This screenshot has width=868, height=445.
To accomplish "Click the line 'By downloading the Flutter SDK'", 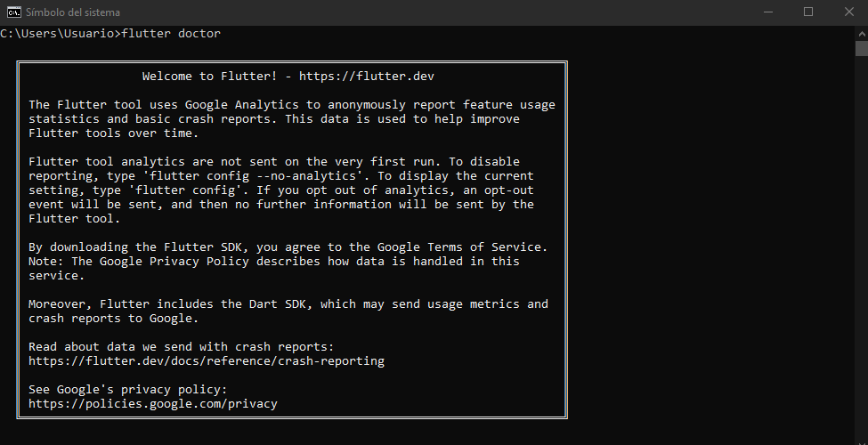I will [288, 247].
